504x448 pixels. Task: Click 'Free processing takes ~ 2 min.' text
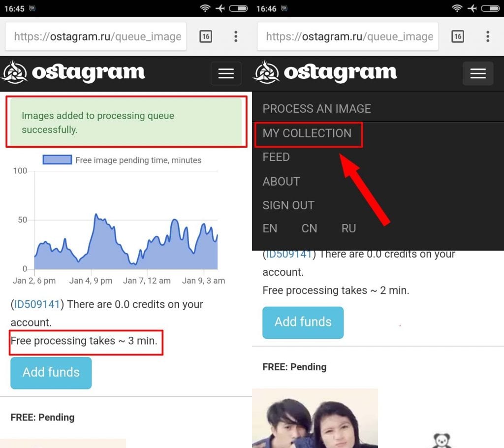(336, 290)
